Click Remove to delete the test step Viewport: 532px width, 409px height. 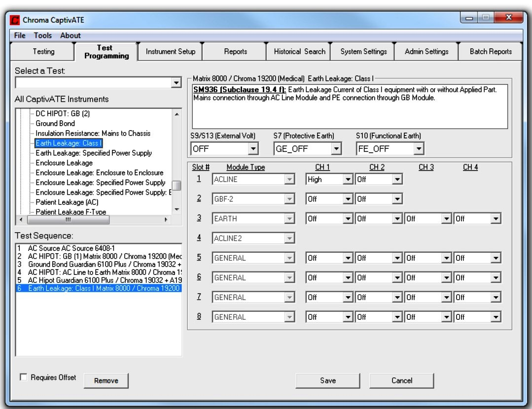106,380
